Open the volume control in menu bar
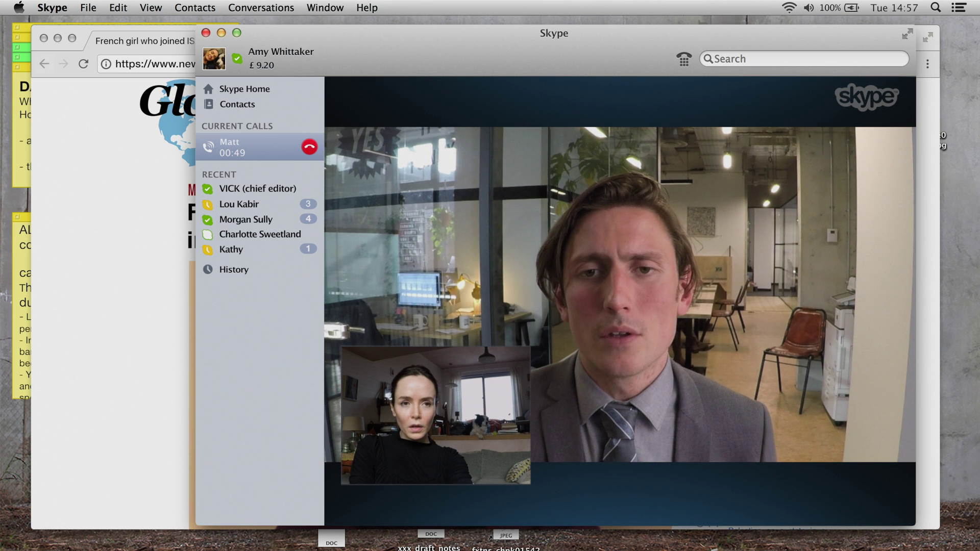 tap(808, 8)
